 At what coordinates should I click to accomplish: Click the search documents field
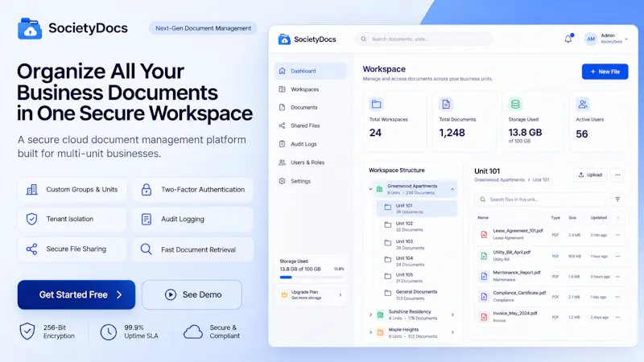[423, 39]
